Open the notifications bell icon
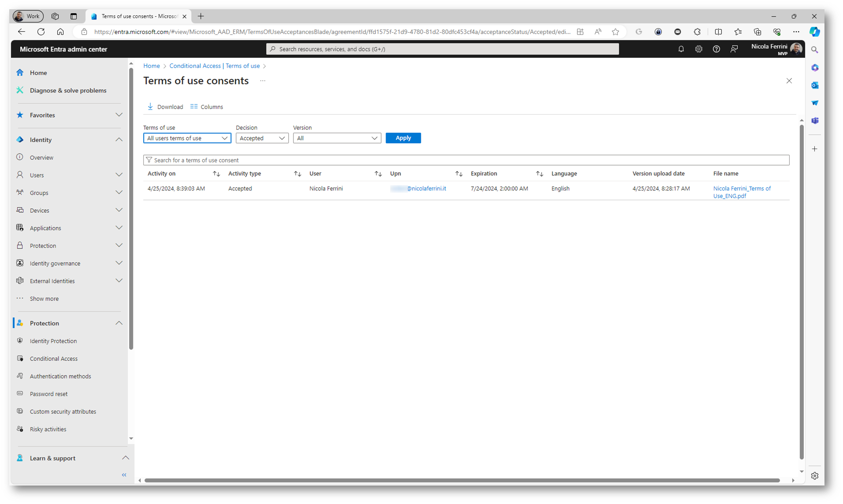This screenshot has height=504, width=843. [681, 49]
